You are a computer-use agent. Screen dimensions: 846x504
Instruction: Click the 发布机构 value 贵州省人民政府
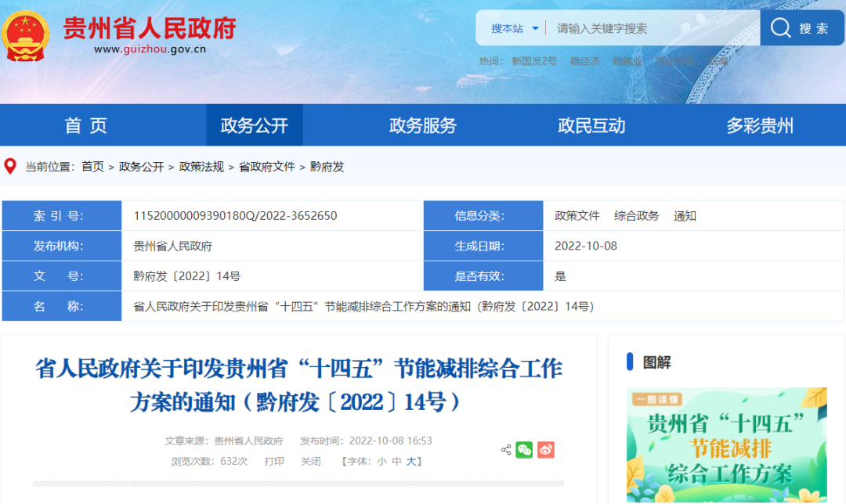pyautogui.click(x=172, y=246)
